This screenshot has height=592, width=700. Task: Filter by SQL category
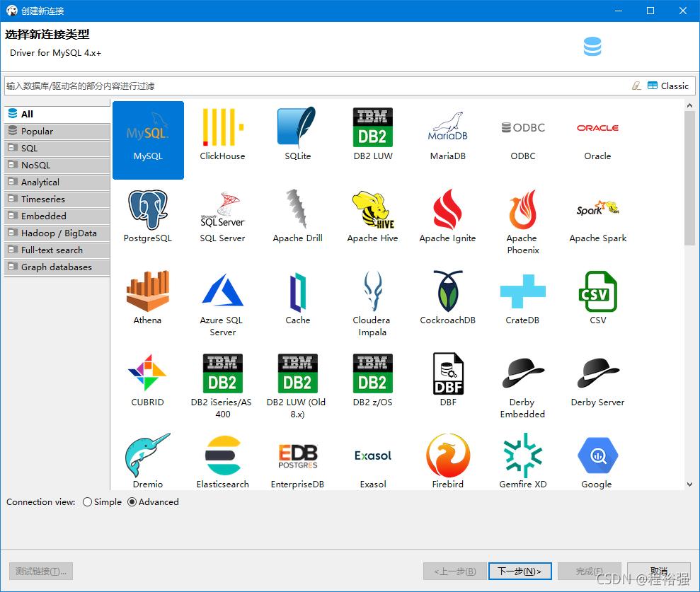[57, 148]
